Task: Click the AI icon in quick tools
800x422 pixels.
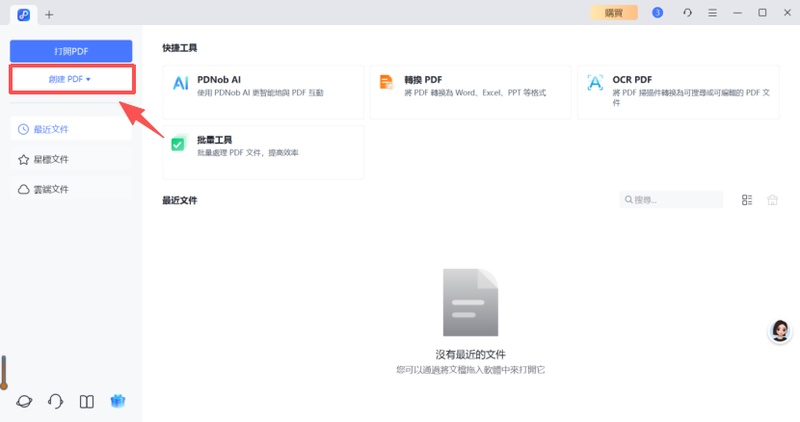Action: pos(181,83)
